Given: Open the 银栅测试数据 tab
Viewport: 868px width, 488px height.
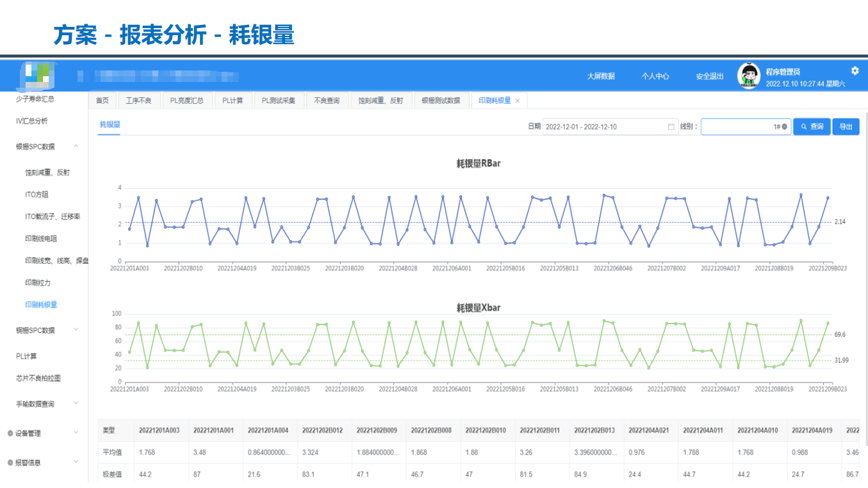Looking at the screenshot, I should coord(440,101).
